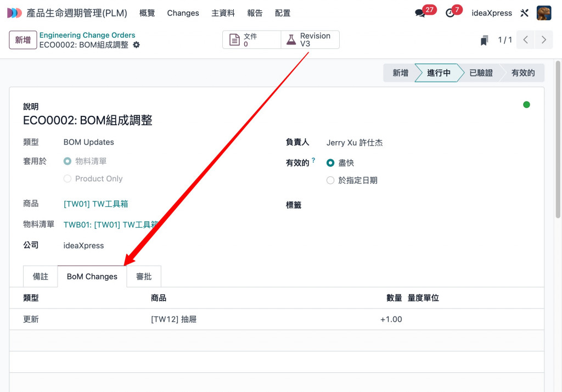This screenshot has height=392, width=562.
Task: Open the Engineering Change Orders breadcrumb
Action: point(87,35)
